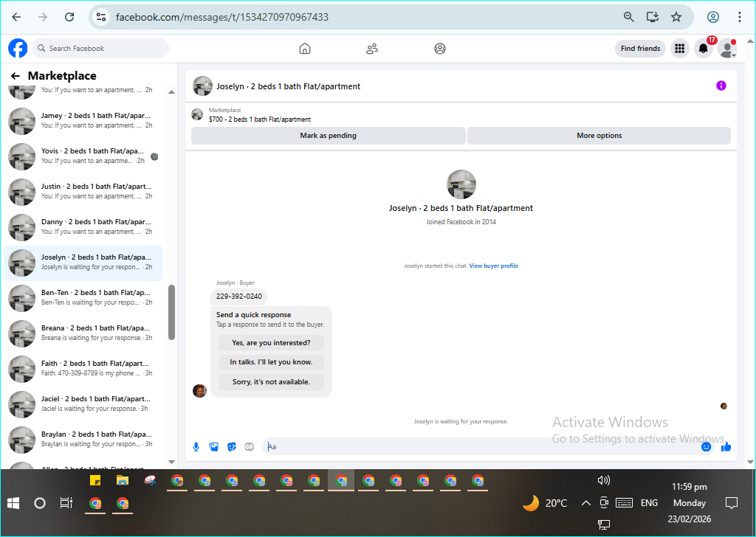Open Ben-Ten conversation
Viewport: 756px width, 537px height.
point(83,298)
